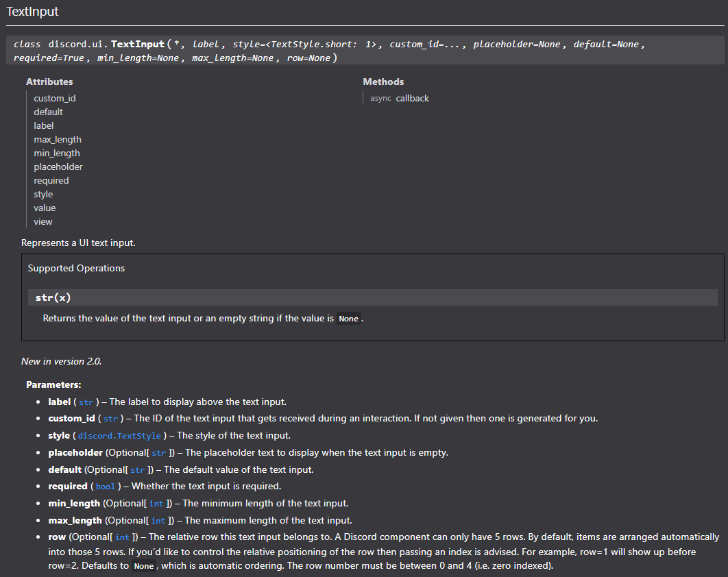Open the style attribute link

point(43,194)
